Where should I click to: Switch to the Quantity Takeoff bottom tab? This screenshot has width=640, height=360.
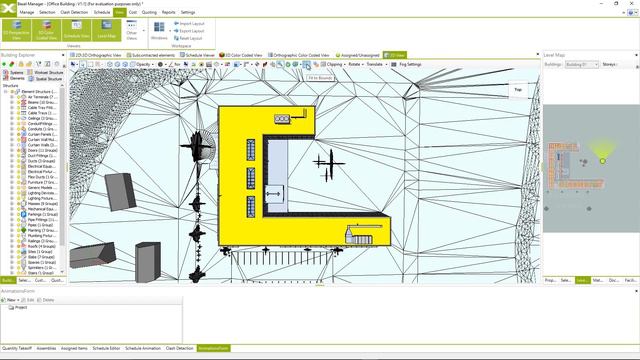pos(17,348)
